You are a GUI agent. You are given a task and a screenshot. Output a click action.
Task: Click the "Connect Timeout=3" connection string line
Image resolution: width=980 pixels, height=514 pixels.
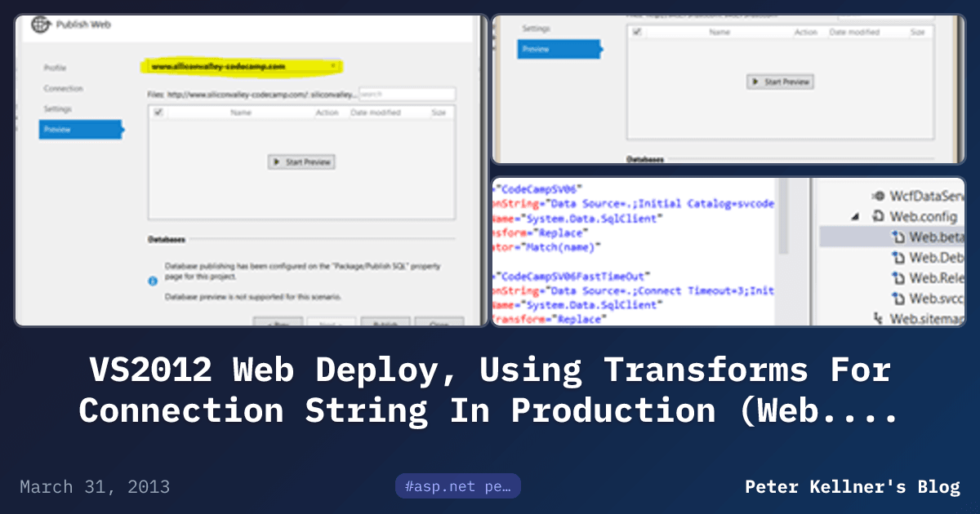634,290
